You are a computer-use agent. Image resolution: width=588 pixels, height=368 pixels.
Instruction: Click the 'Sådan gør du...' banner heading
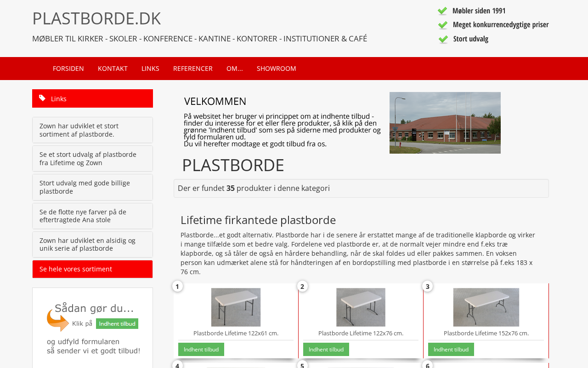pyautogui.click(x=94, y=308)
